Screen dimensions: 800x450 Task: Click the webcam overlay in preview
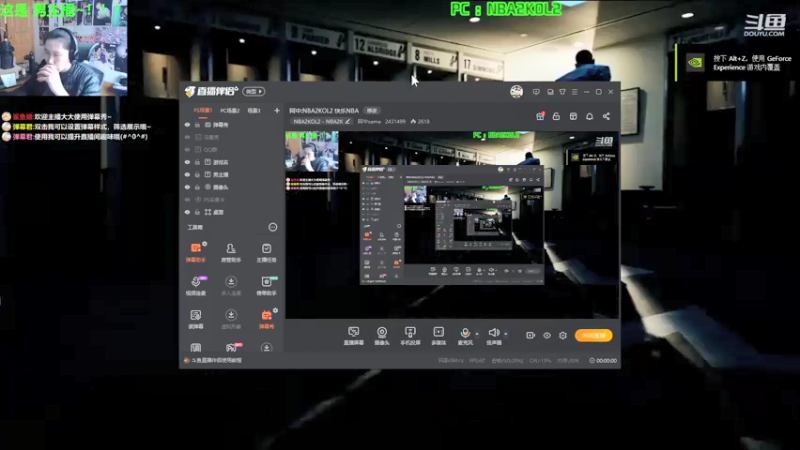point(312,151)
